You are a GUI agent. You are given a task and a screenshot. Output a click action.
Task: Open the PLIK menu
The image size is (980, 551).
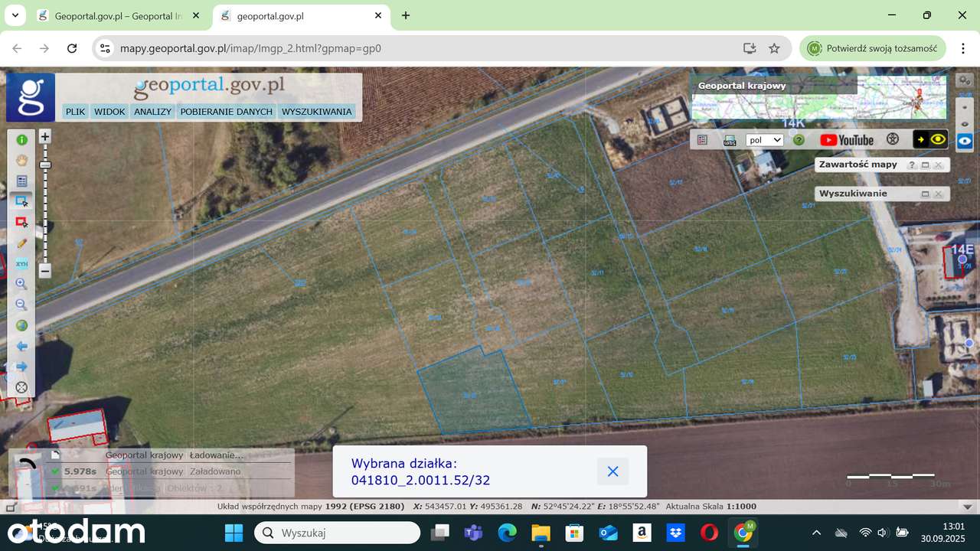[75, 112]
